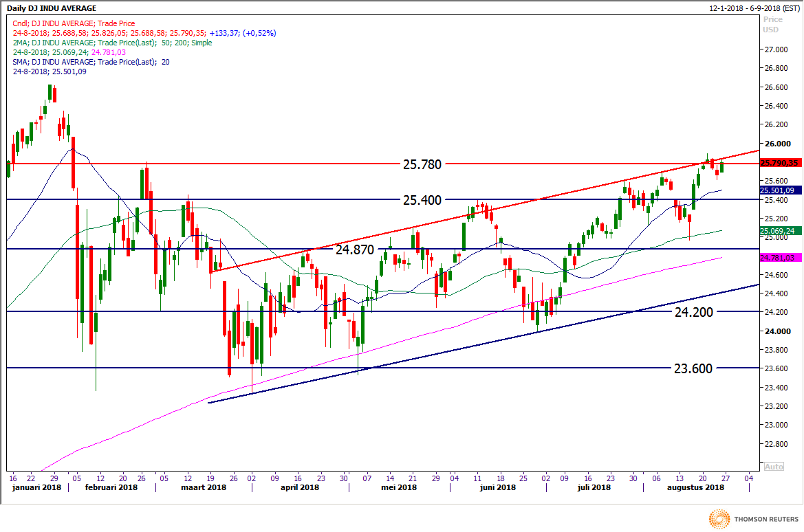Click the 'Price USD' axis header
This screenshot has width=804, height=532.
click(773, 25)
